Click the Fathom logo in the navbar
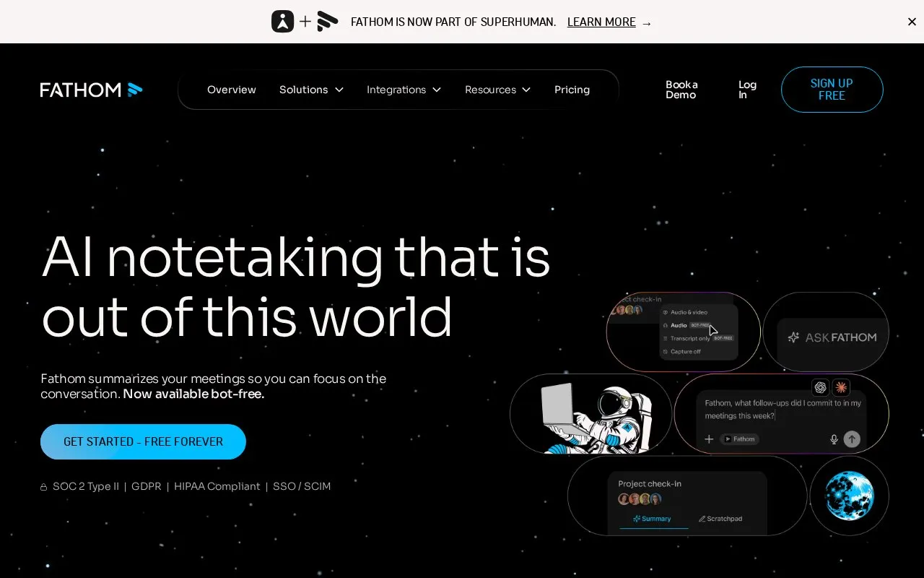 pos(91,90)
